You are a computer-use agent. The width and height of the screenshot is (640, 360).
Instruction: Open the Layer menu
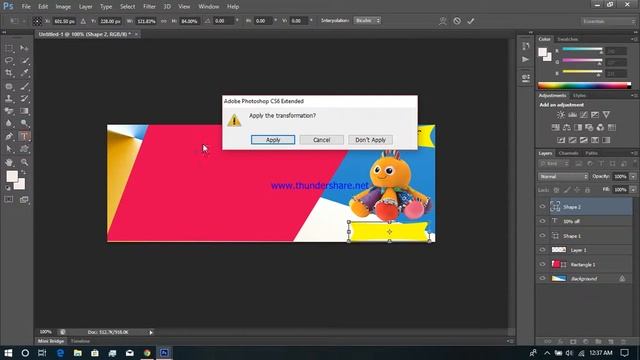pyautogui.click(x=85, y=7)
